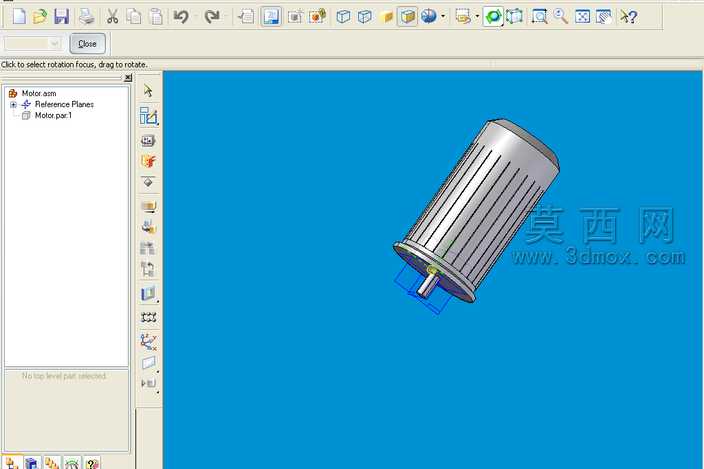This screenshot has width=704, height=469.
Task: Toggle the active shaded-with-edges cube button
Action: (407, 17)
